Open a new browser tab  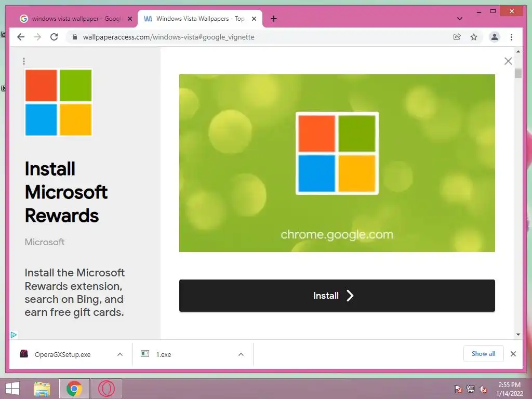(x=274, y=19)
